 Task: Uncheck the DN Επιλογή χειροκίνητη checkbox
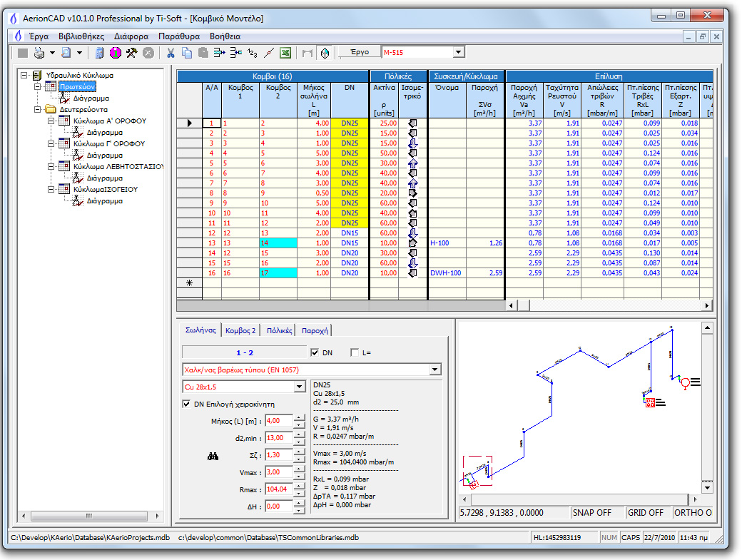click(185, 404)
